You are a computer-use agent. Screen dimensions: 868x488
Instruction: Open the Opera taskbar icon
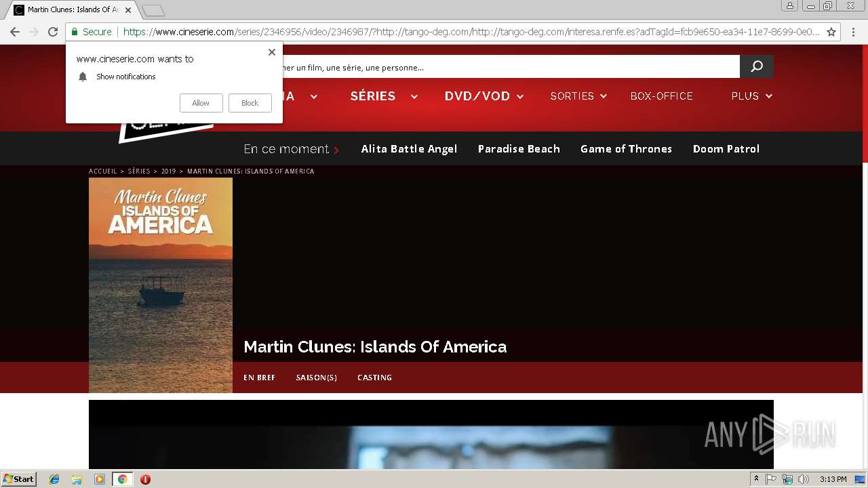point(145,479)
